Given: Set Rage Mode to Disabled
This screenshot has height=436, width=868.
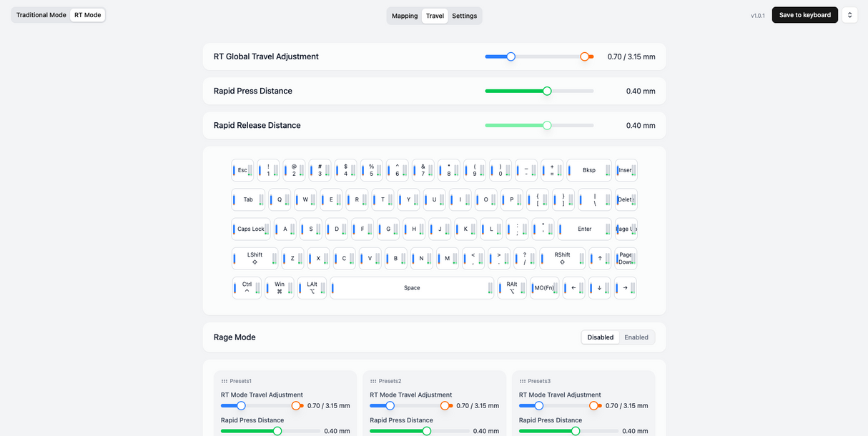Looking at the screenshot, I should 601,337.
